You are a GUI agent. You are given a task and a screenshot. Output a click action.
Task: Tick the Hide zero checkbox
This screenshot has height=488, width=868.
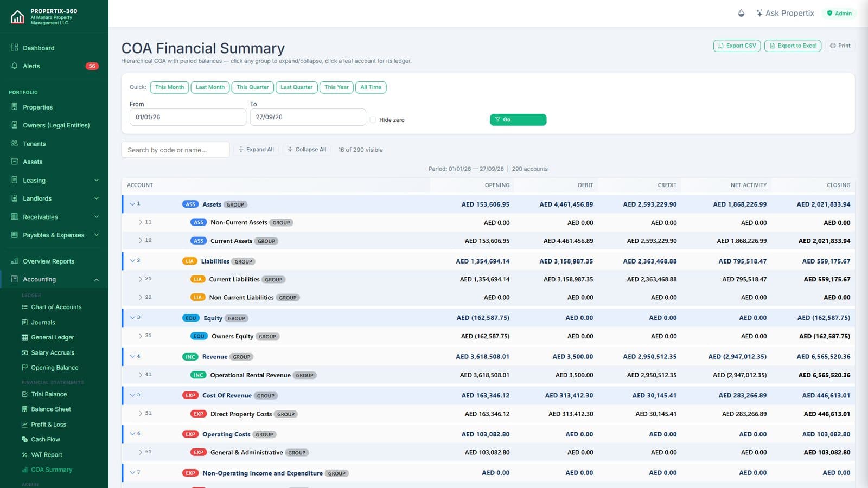tap(373, 120)
